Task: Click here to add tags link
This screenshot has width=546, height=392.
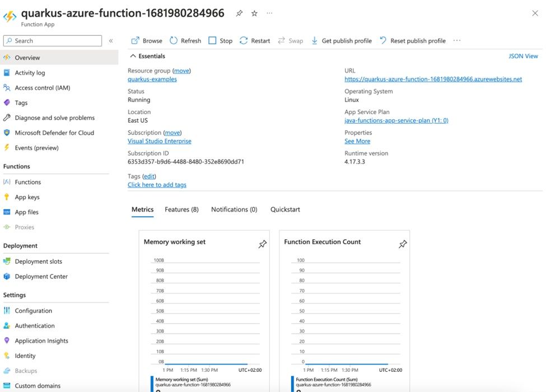Action: click(157, 185)
